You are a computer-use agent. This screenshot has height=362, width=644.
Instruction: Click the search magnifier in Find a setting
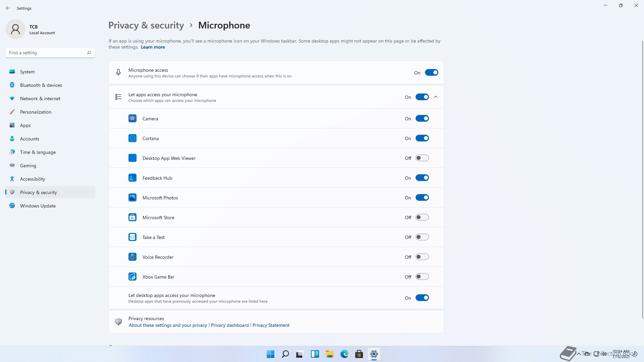(x=89, y=53)
